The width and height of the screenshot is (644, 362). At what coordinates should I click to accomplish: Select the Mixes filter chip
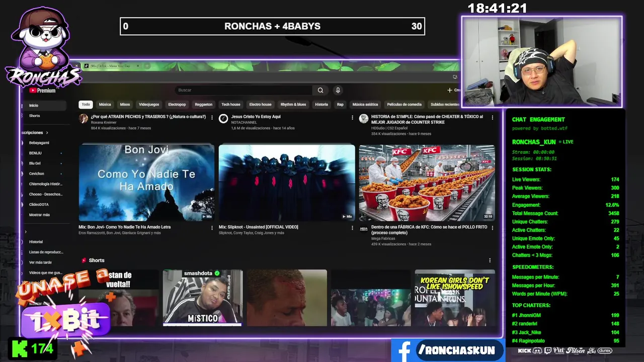point(125,105)
